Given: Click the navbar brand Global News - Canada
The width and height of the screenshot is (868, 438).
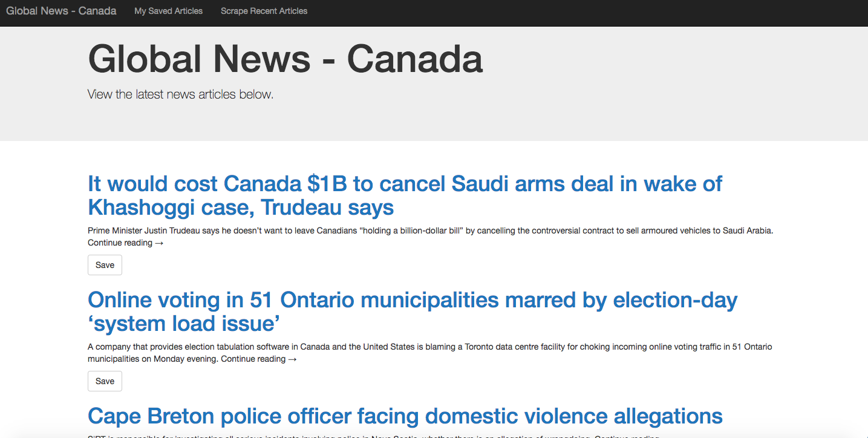Looking at the screenshot, I should click(61, 11).
